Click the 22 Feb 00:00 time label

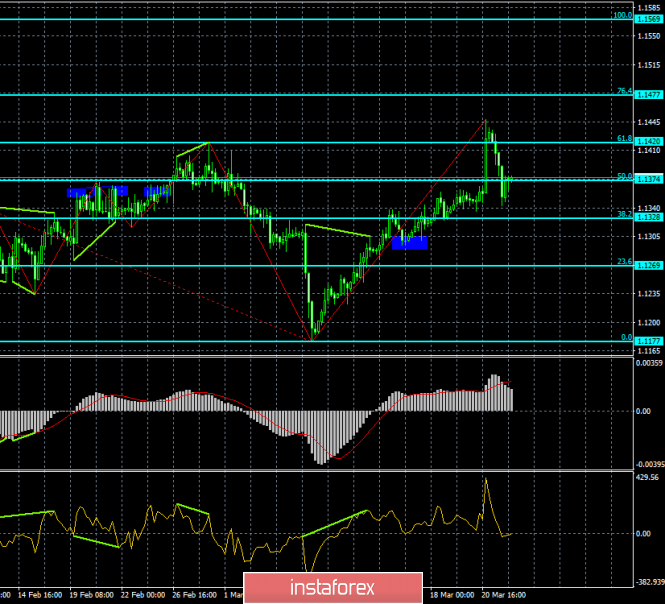[x=143, y=595]
